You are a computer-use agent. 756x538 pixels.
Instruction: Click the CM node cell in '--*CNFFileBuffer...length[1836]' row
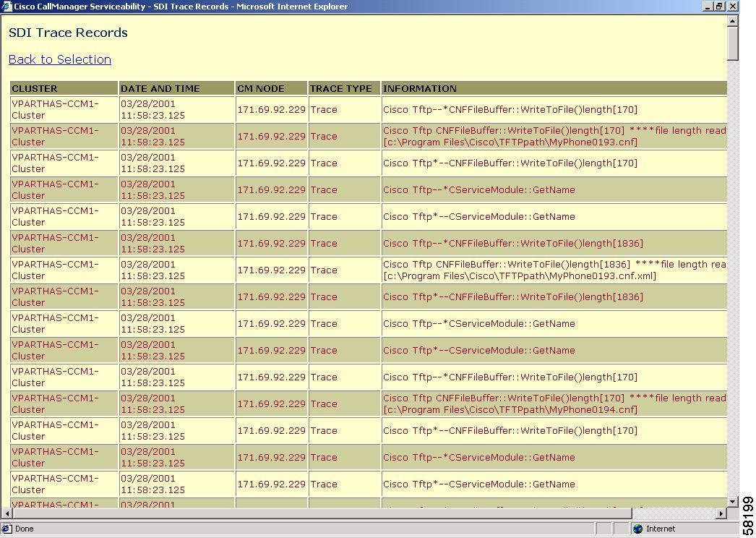(x=272, y=243)
